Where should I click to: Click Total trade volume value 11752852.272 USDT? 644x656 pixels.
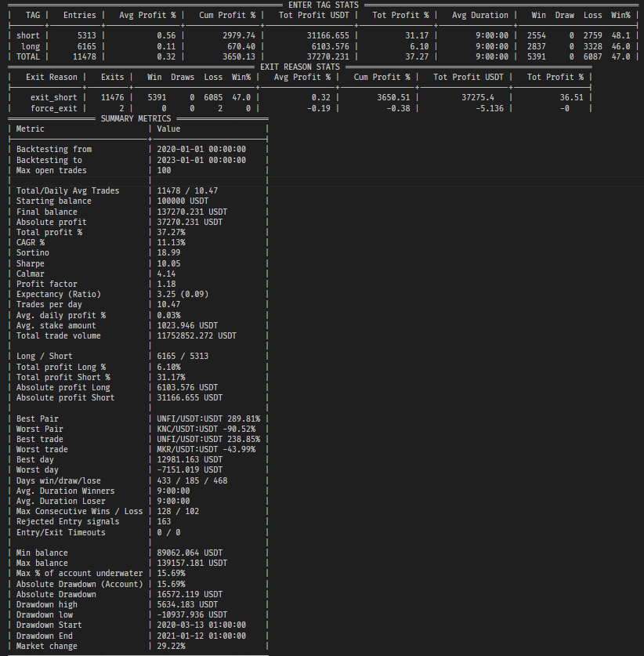(x=197, y=335)
